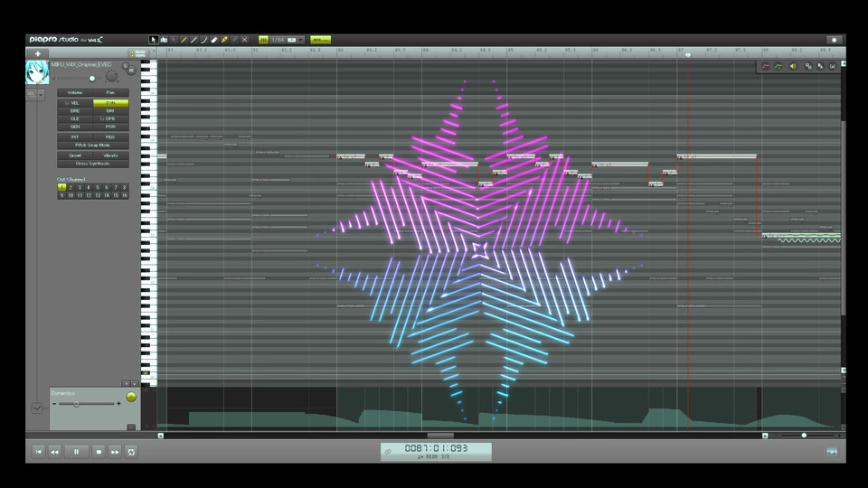Open the settings gear at top right
The width and height of the screenshot is (868, 488).
pos(835,40)
